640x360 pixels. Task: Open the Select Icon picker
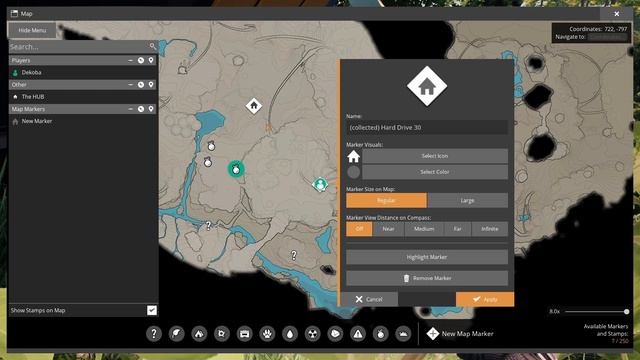coord(435,156)
